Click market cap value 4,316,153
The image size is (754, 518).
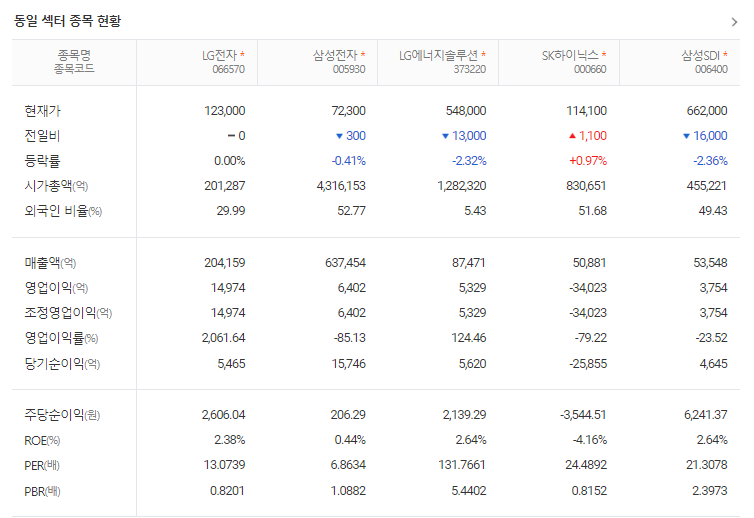[x=341, y=186]
